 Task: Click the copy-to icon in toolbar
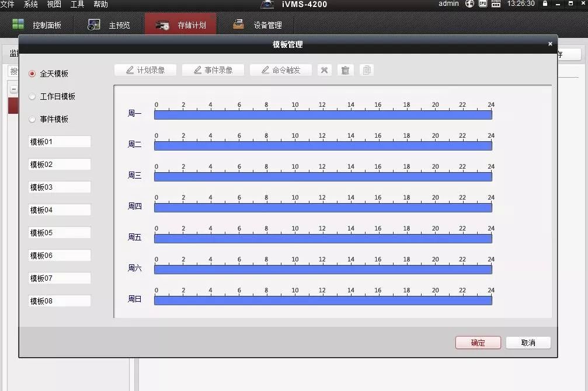tap(366, 70)
